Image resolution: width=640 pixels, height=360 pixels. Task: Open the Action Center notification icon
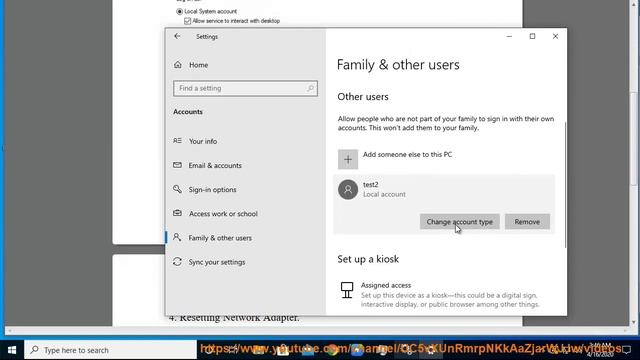click(x=627, y=350)
